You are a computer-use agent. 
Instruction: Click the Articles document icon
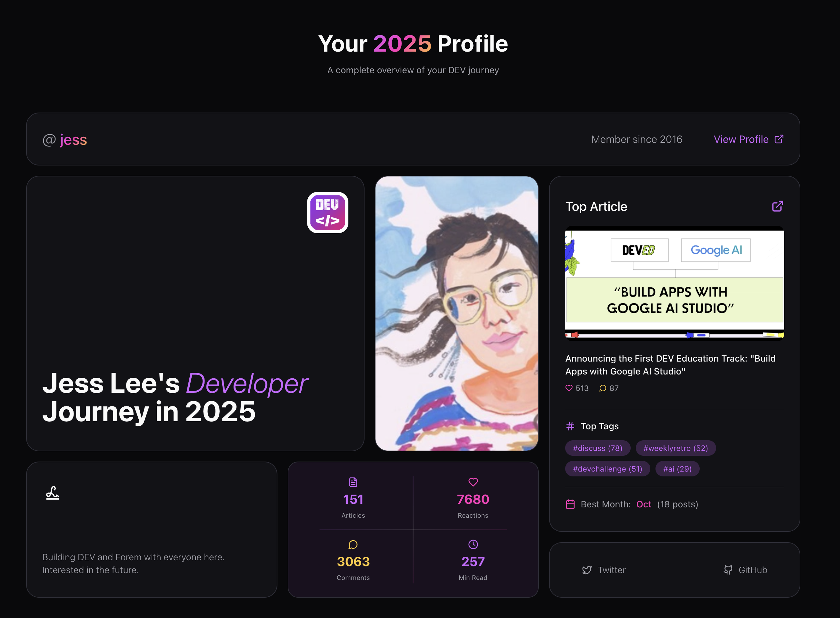353,482
